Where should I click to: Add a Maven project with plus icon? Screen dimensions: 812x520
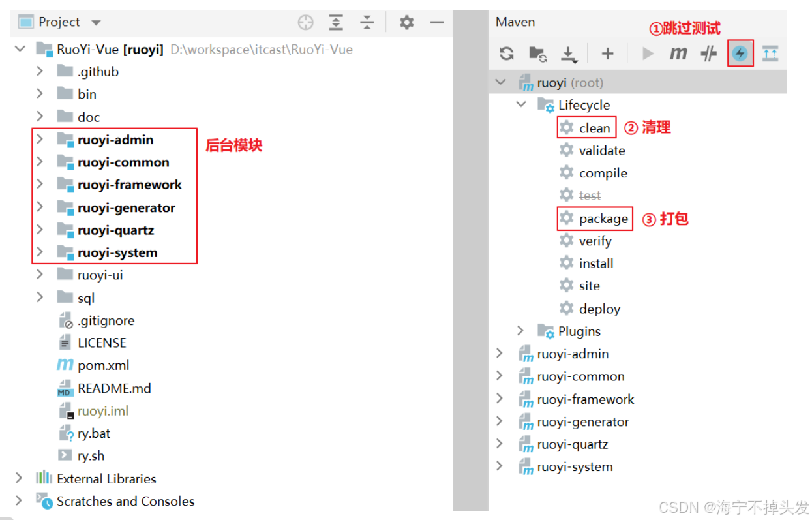point(607,54)
